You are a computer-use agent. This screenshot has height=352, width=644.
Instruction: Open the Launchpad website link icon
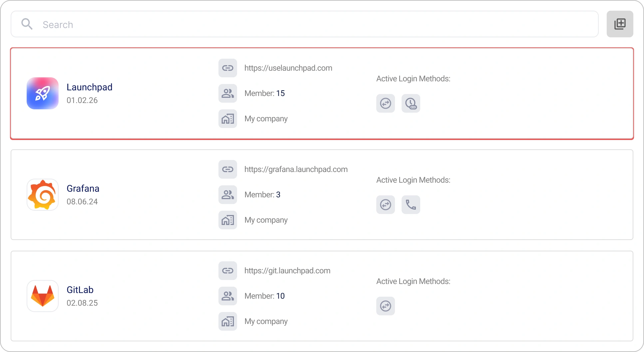tap(227, 68)
